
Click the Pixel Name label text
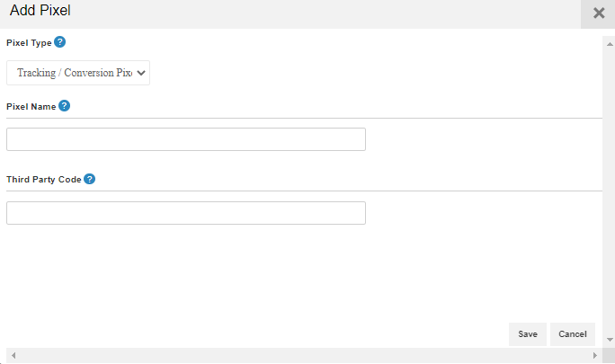[31, 107]
